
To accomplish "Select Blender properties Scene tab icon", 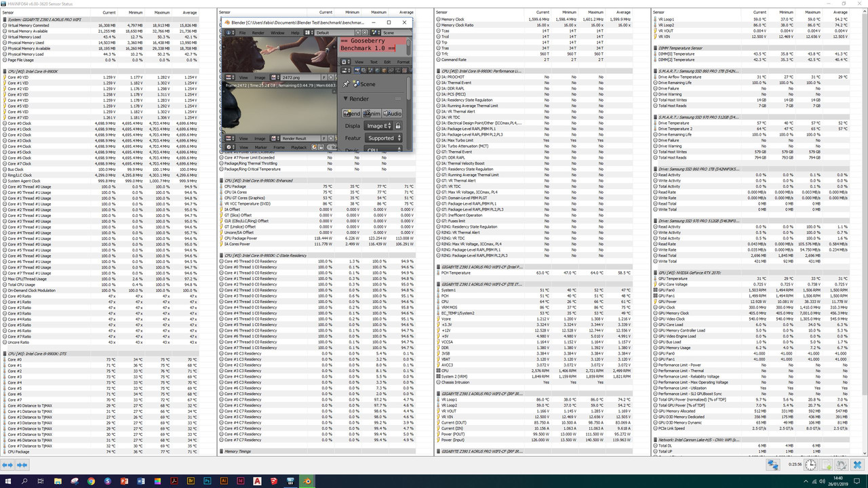I will pyautogui.click(x=370, y=70).
